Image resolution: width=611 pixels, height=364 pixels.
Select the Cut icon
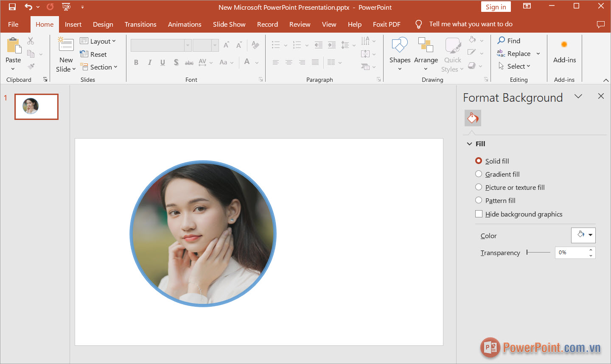pos(30,40)
